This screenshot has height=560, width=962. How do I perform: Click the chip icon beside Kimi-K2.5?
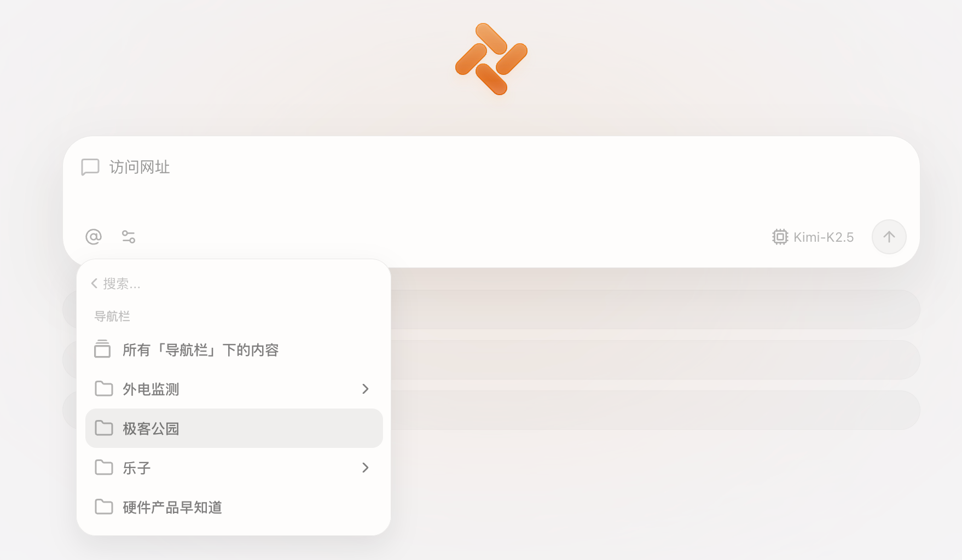point(780,237)
